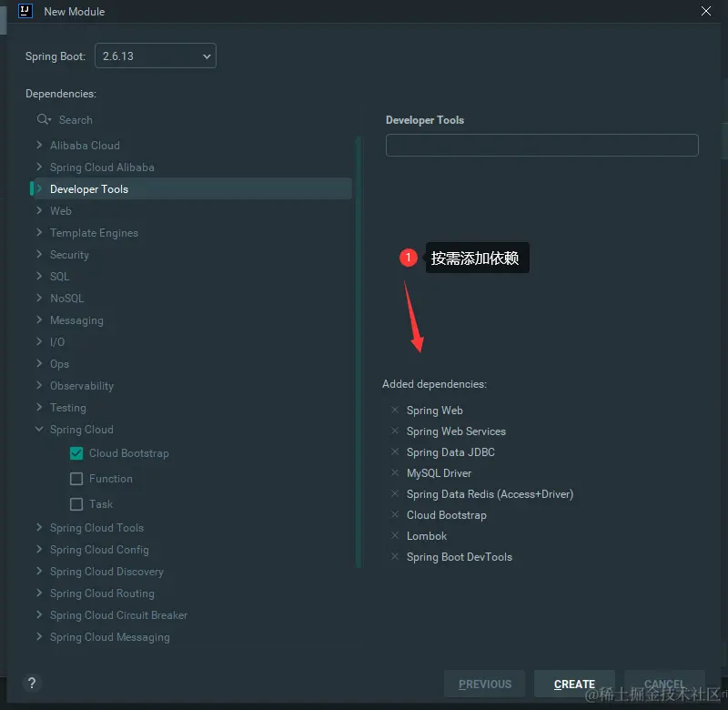Expand the Ops category
This screenshot has width=728, height=710.
[39, 363]
